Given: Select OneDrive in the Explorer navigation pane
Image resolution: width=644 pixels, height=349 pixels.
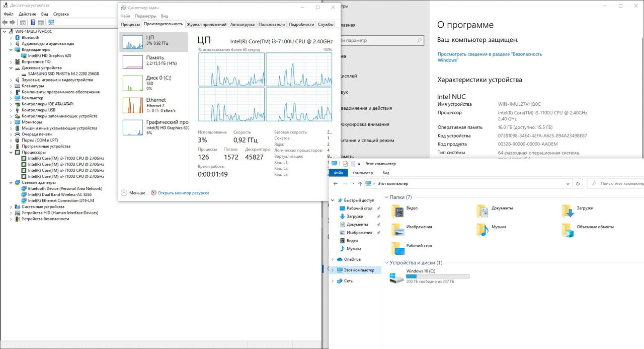Looking at the screenshot, I should click(352, 259).
